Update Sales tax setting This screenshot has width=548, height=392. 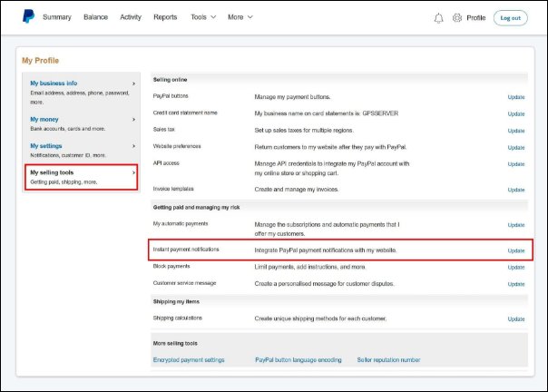click(516, 131)
